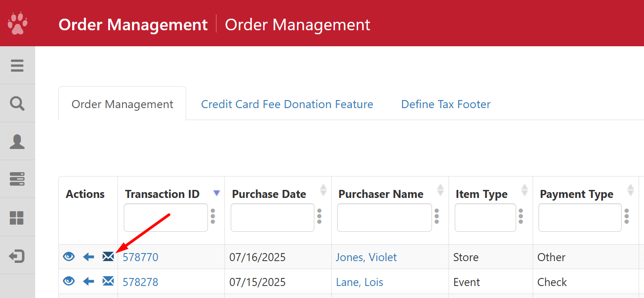Viewport: 644px width, 298px height.
Task: Open Transaction ID filter options dots
Action: pyautogui.click(x=213, y=216)
